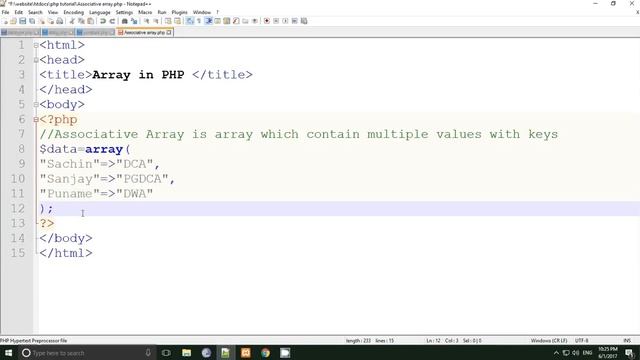Open the Edit menu
This screenshot has width=640, height=360.
coord(19,12)
